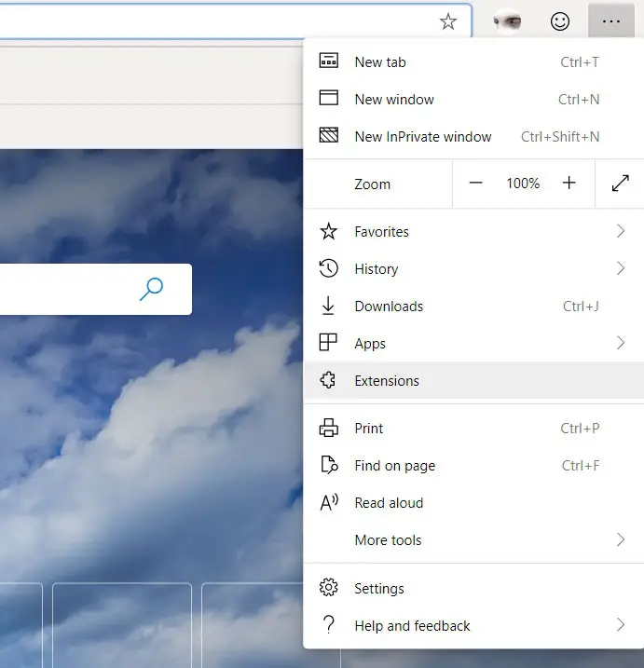Click the Ctrl+T shortcut text
This screenshot has width=644, height=668.
pyautogui.click(x=580, y=62)
